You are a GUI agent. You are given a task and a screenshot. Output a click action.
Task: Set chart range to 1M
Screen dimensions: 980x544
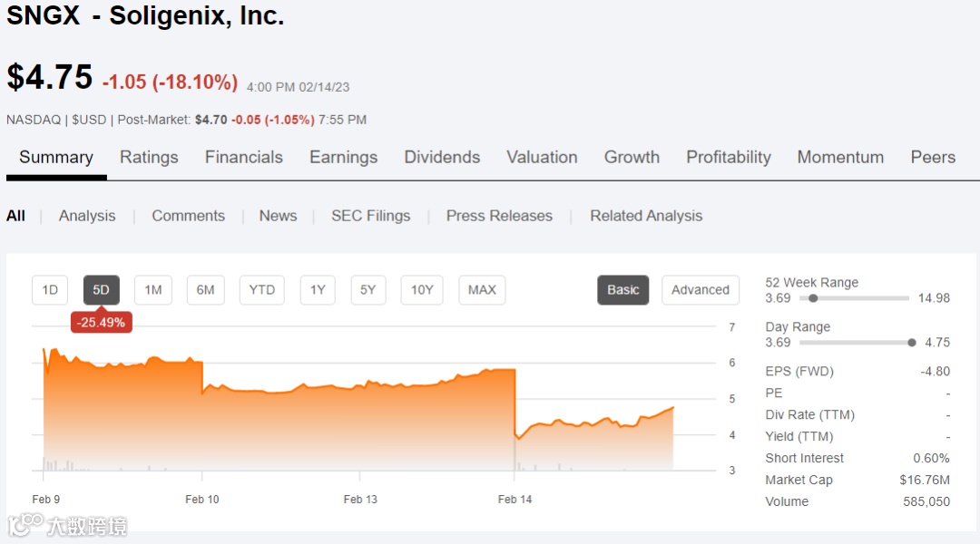[x=153, y=290]
